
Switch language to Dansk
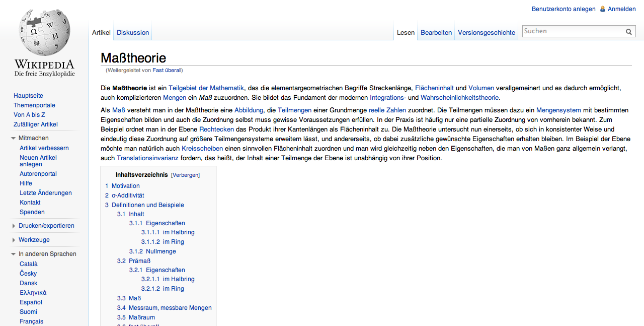coord(29,283)
